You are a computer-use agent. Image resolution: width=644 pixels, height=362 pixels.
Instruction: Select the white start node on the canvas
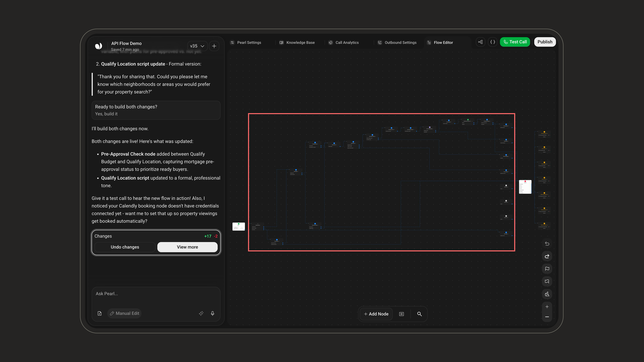(x=239, y=226)
